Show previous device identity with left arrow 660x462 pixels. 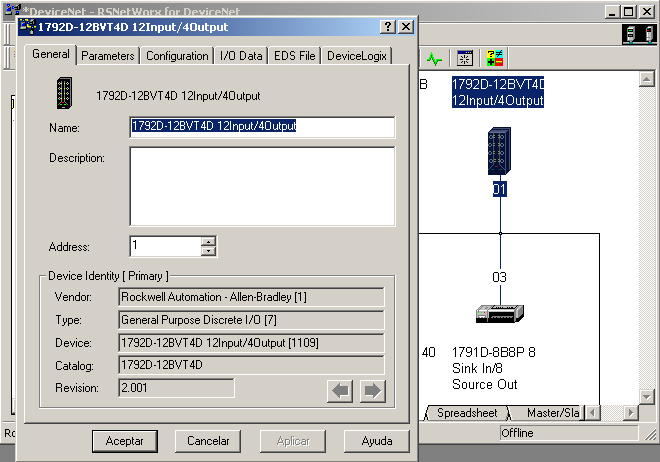(340, 391)
